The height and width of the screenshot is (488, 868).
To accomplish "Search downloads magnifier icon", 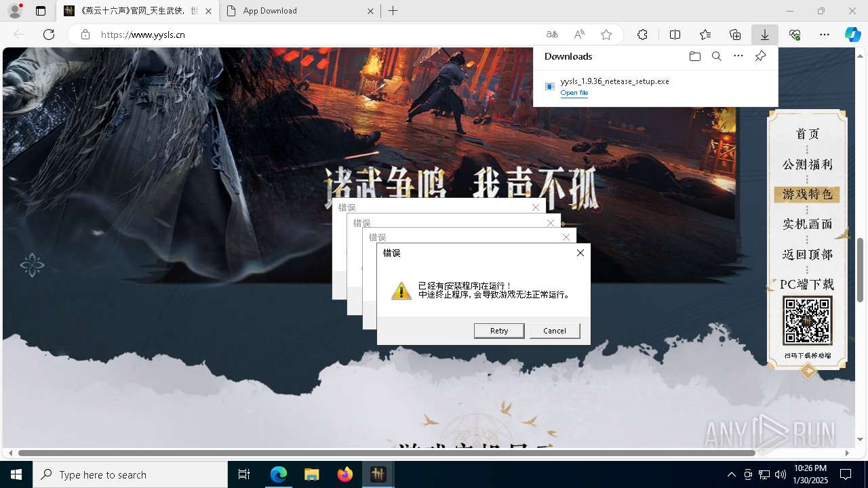I will [x=717, y=56].
